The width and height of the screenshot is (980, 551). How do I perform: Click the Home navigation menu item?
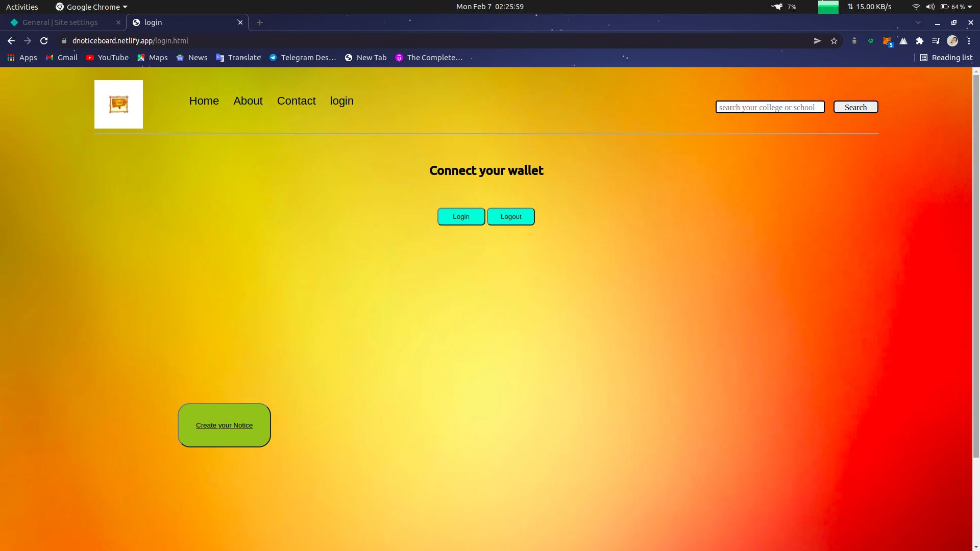point(204,101)
